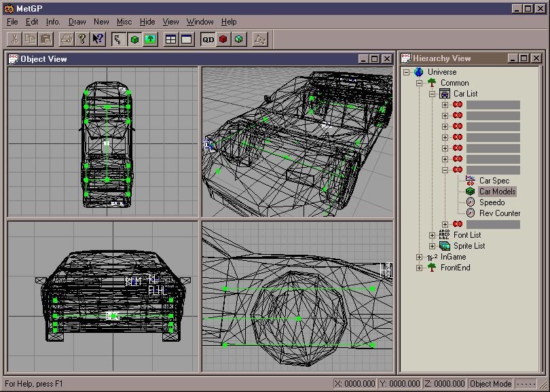This screenshot has width=550, height=392.
Task: Select the InGame tree label
Action: 453,257
